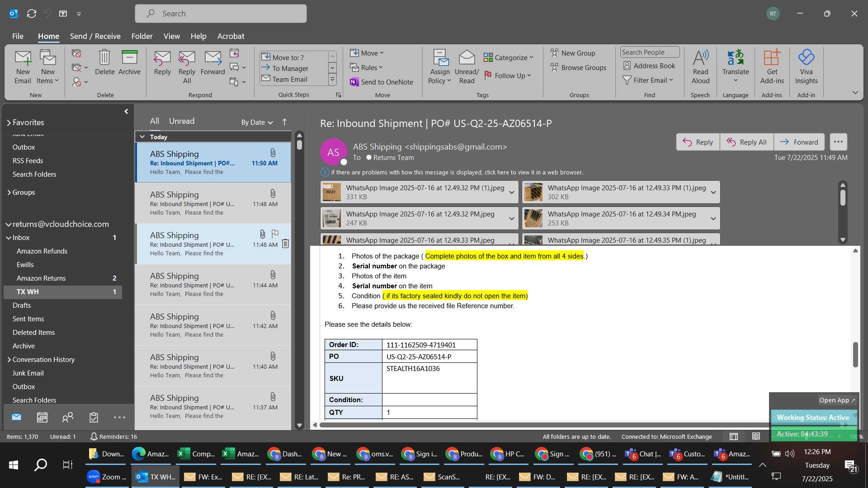Expand the Favorites folder group

pyautogui.click(x=9, y=122)
